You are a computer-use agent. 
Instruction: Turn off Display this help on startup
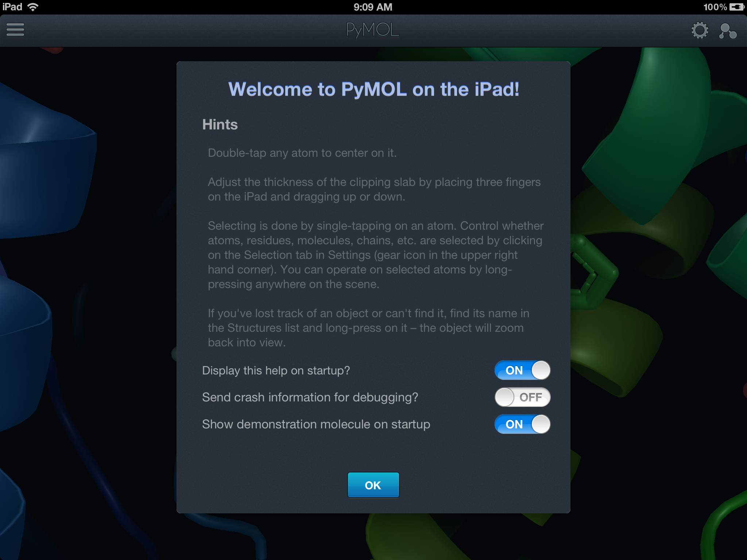point(522,370)
